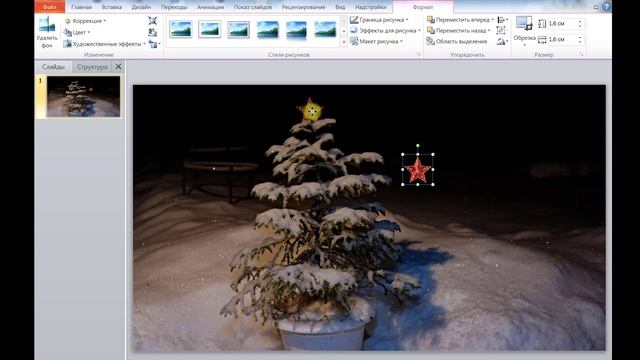The image size is (640, 360).
Task: Switch to the Дизайн tab
Action: (x=141, y=7)
